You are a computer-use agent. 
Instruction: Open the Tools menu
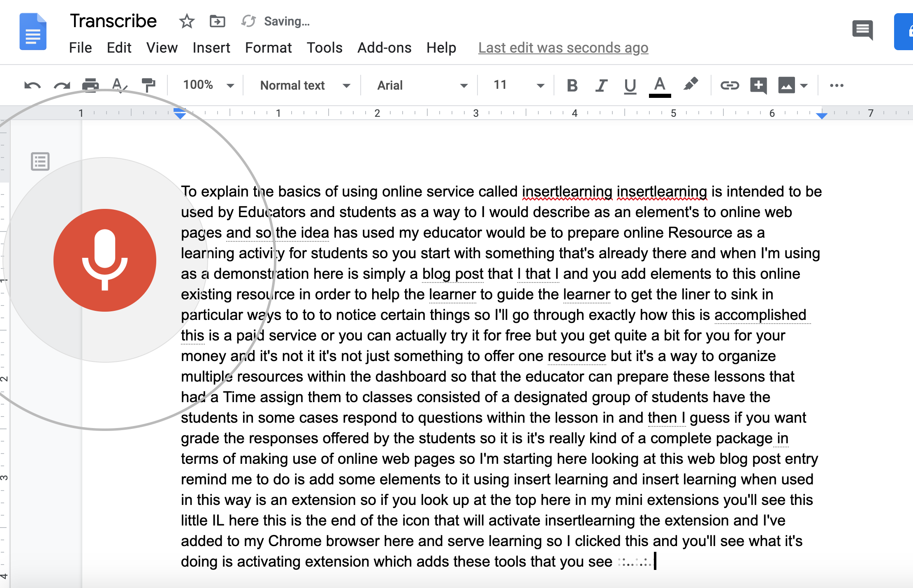point(324,48)
